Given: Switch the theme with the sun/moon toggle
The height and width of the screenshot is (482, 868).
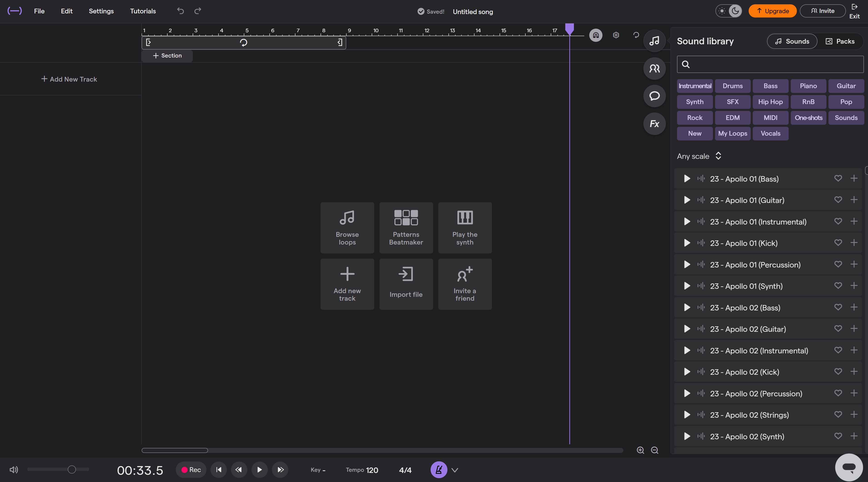Looking at the screenshot, I should [728, 11].
